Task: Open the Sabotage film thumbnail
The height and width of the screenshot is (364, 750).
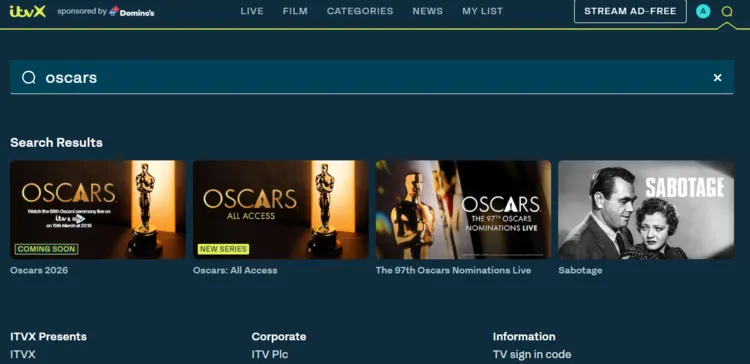Action: pyautogui.click(x=646, y=210)
